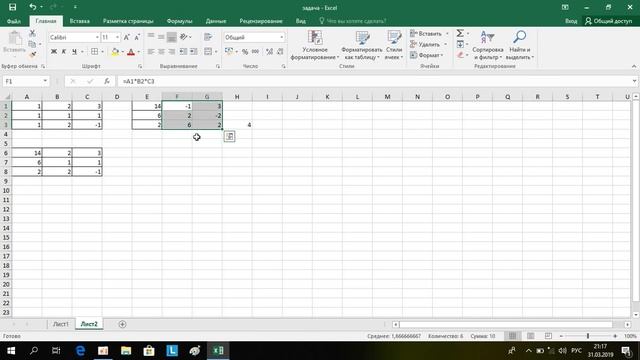Open the Файл tab
The height and width of the screenshot is (360, 640).
[14, 21]
